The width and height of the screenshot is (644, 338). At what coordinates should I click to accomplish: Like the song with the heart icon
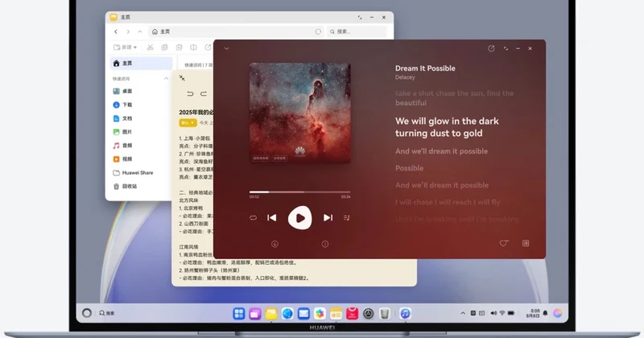pos(504,243)
